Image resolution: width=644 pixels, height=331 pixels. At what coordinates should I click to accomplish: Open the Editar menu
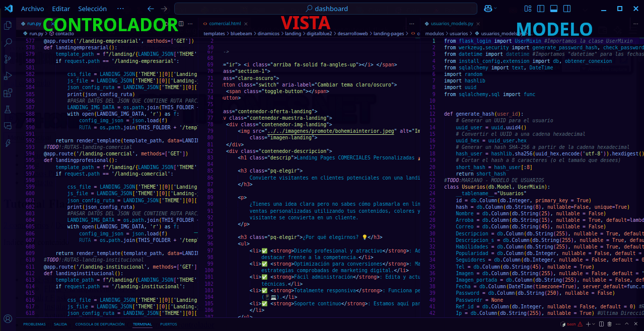tap(61, 9)
